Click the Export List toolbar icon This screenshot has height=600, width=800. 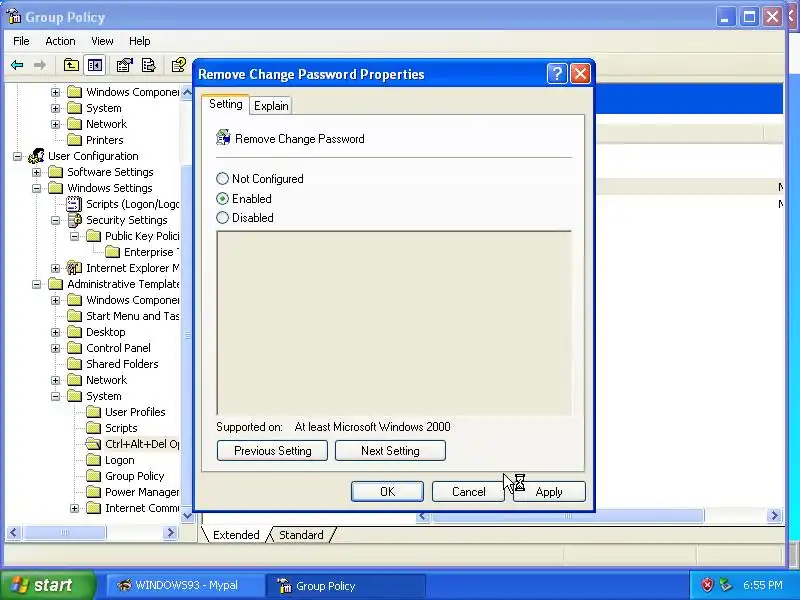coord(149,65)
